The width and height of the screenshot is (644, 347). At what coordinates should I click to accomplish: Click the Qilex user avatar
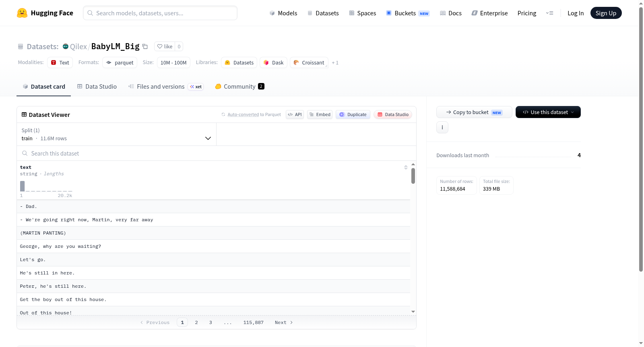66,46
